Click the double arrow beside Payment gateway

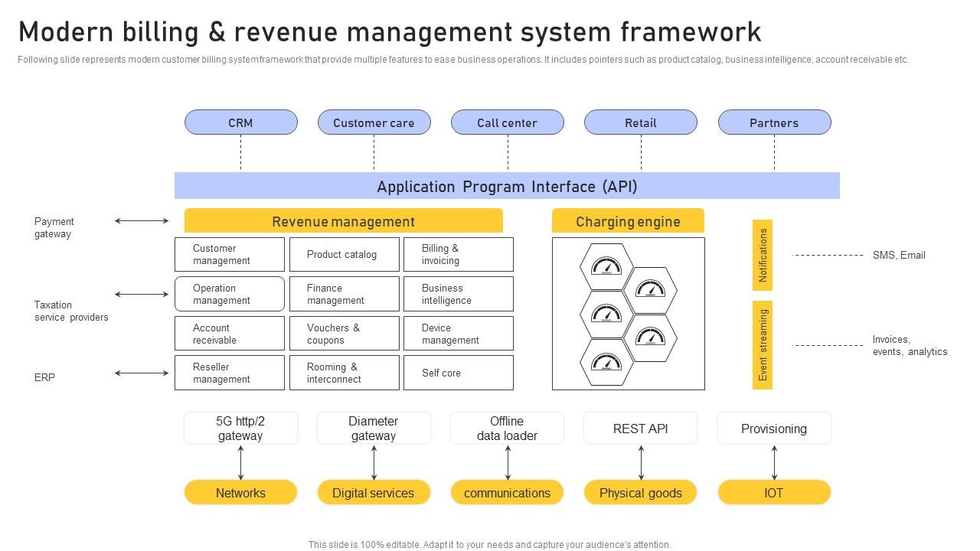pyautogui.click(x=142, y=221)
